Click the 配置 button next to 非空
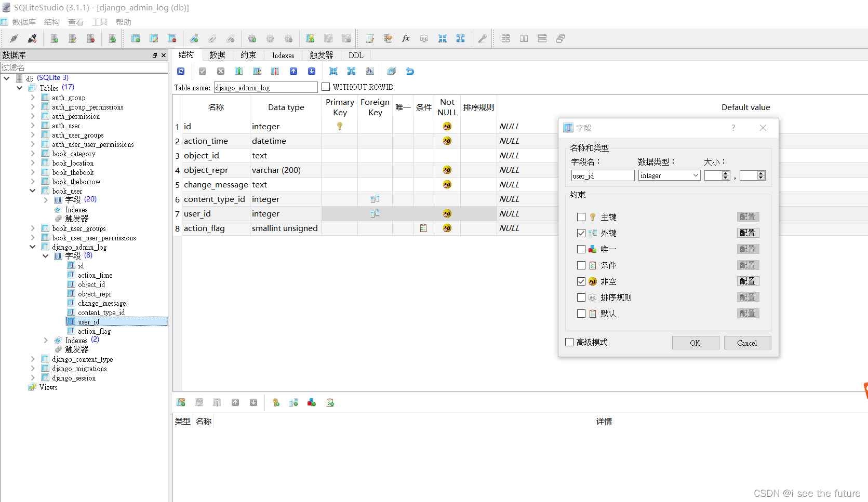The image size is (868, 502). 747,281
